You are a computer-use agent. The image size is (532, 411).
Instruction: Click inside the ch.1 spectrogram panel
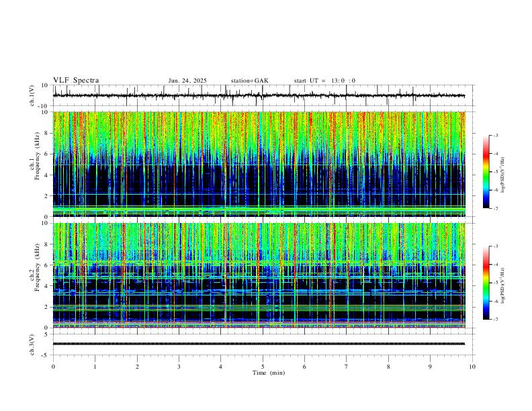[259, 164]
